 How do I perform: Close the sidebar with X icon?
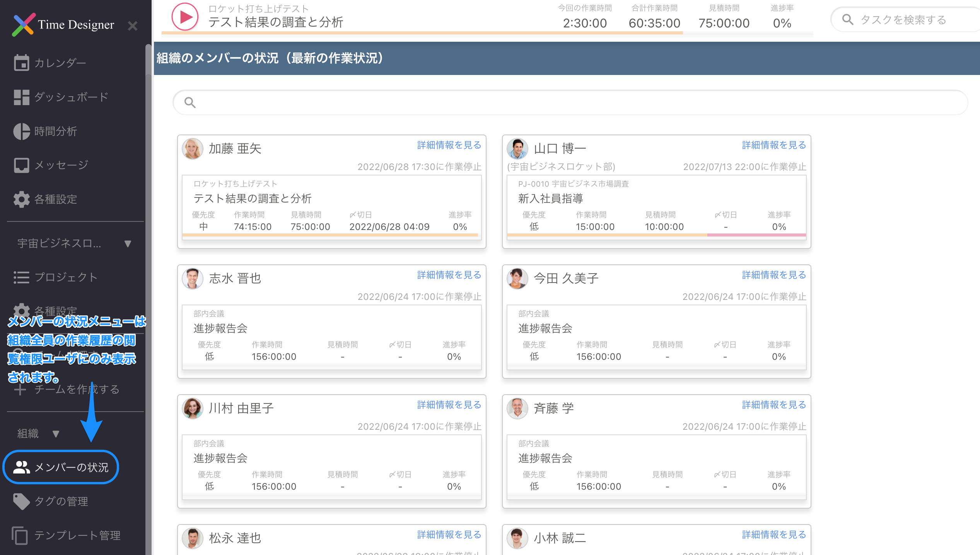pyautogui.click(x=133, y=26)
